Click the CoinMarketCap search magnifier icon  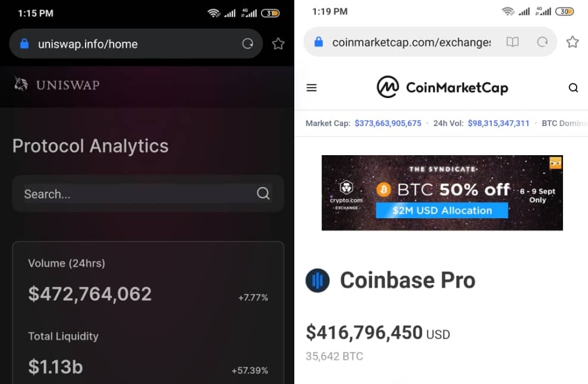click(x=573, y=88)
